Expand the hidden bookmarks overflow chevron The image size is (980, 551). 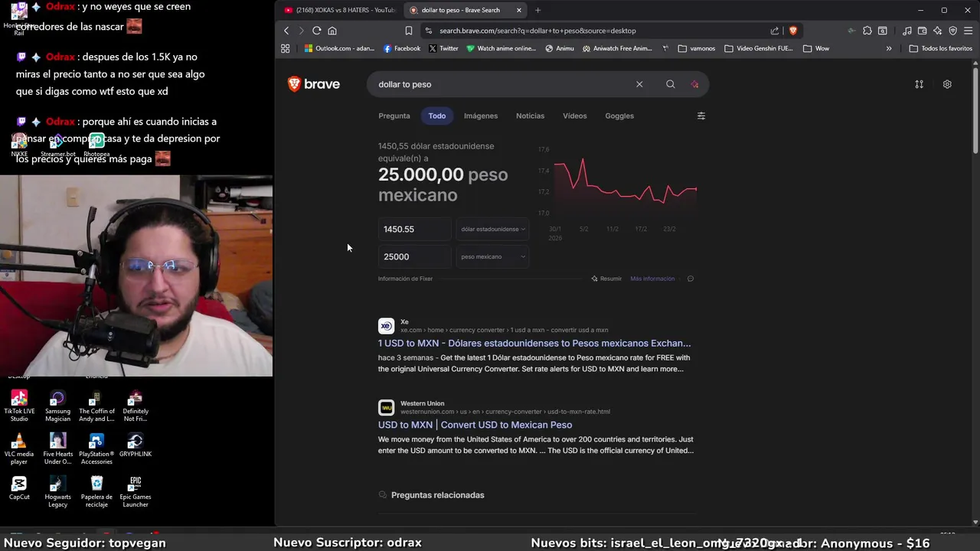[x=889, y=48]
